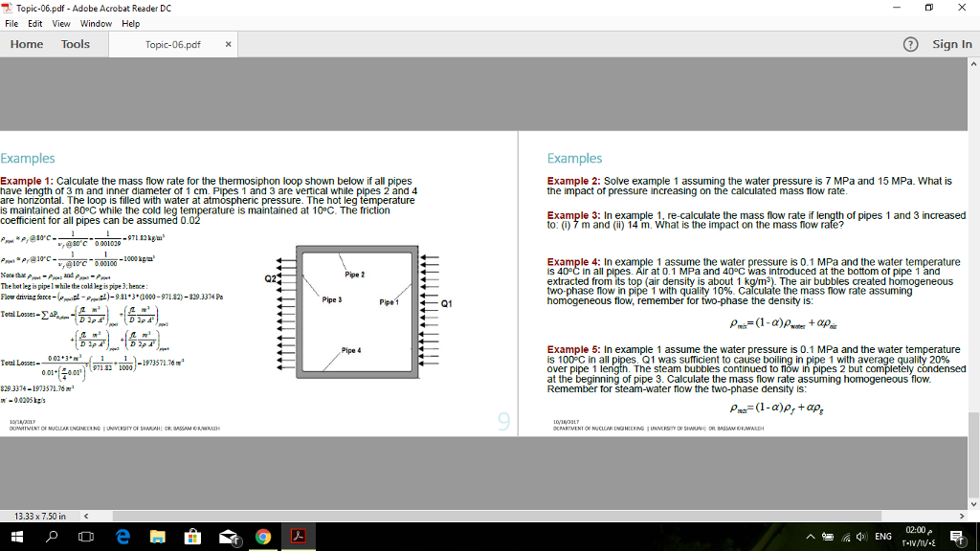
Task: Open the Microsoft Store from the taskbar
Action: click(x=193, y=537)
